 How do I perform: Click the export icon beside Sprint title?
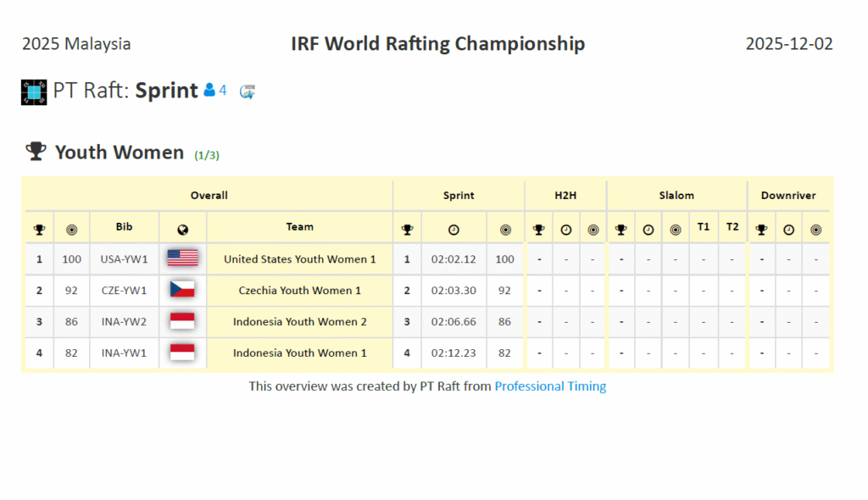(248, 92)
